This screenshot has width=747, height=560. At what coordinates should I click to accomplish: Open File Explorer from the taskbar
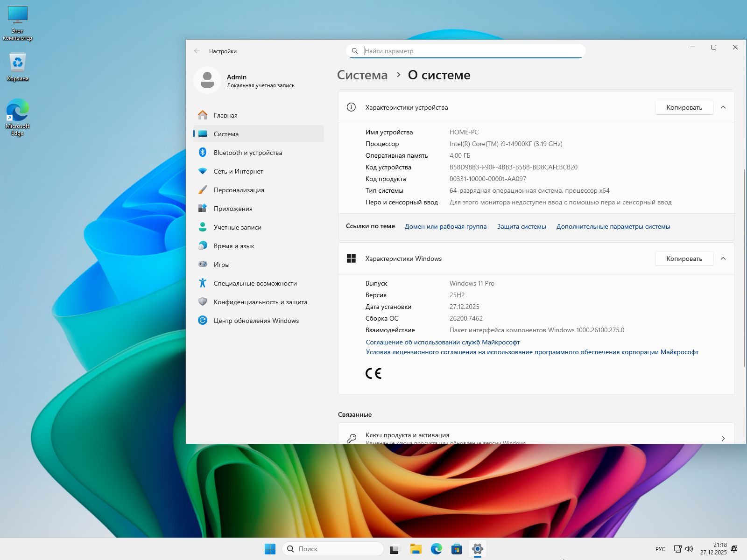click(x=416, y=549)
